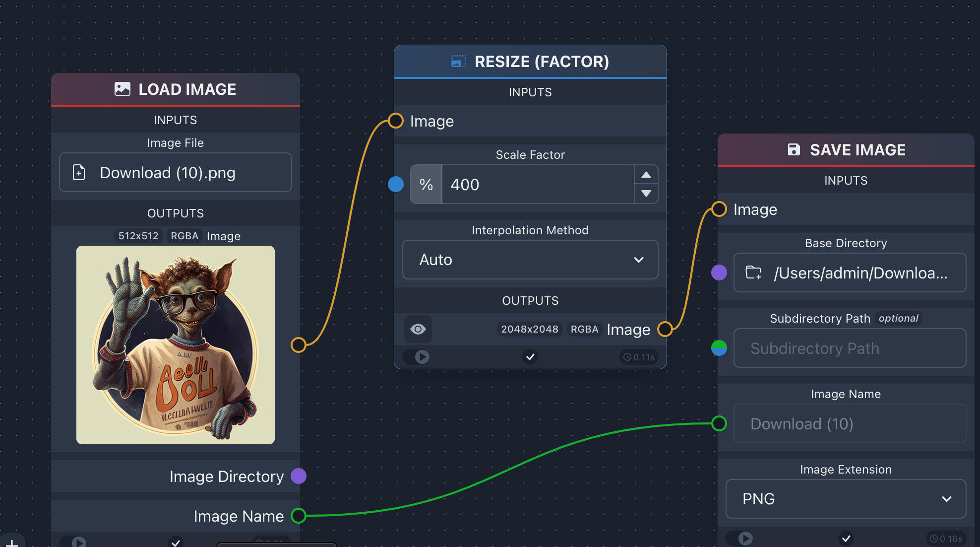Click the 0.11s execution time badge
Screen dimensions: 980x547
[639, 357]
